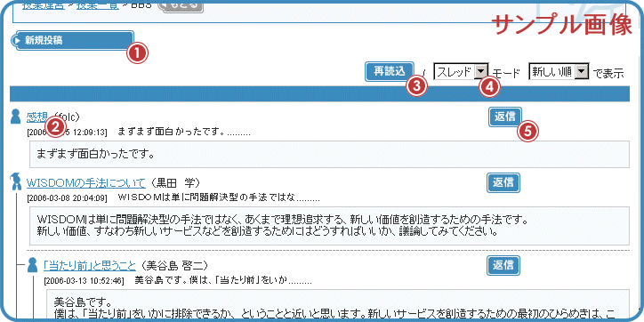Open the 「当たり前」と思うこと post link
Image resolution: width=644 pixels, height=322 pixels.
coord(90,265)
